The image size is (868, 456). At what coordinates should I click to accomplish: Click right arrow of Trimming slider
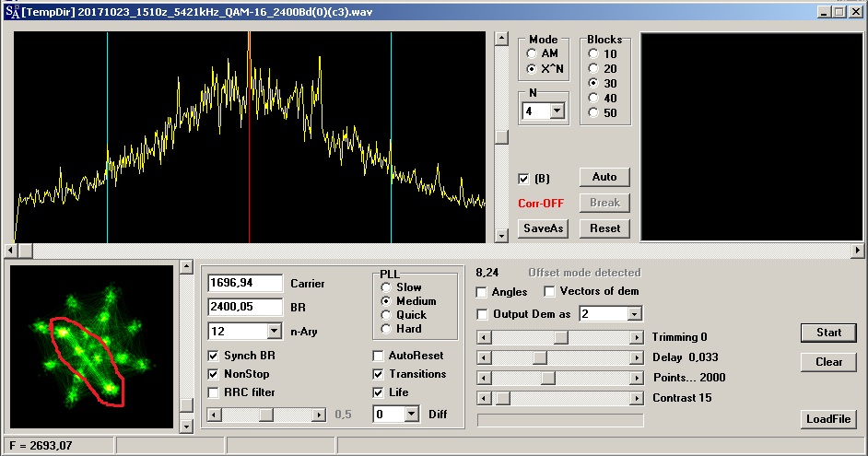(x=636, y=338)
